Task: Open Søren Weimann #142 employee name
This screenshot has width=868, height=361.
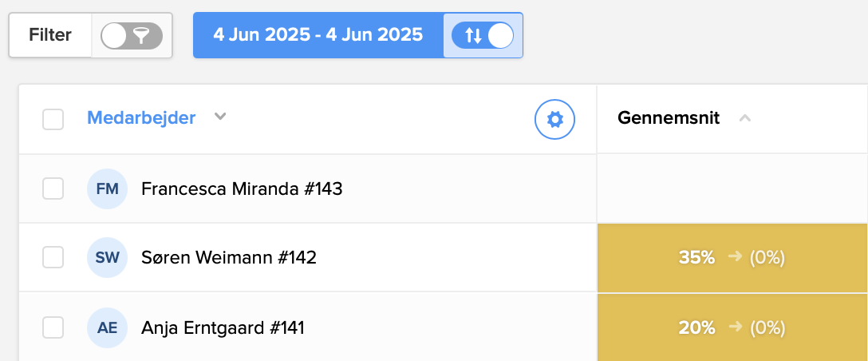Action: 229,258
